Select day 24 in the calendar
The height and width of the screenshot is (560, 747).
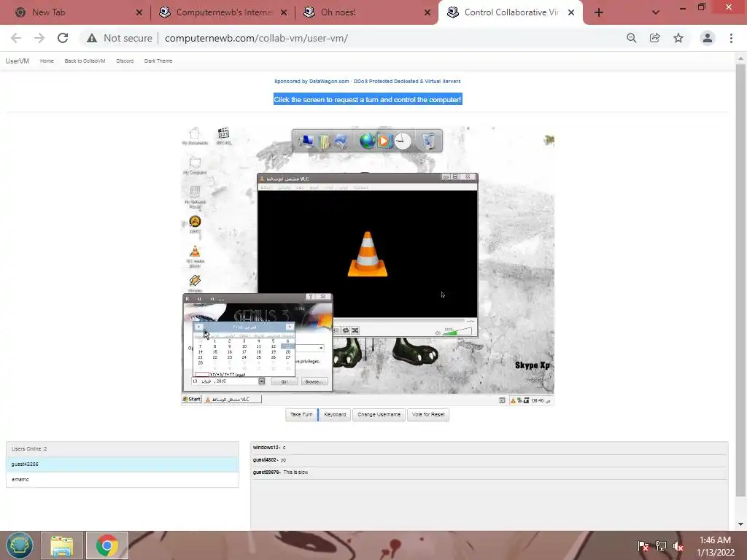point(244,357)
